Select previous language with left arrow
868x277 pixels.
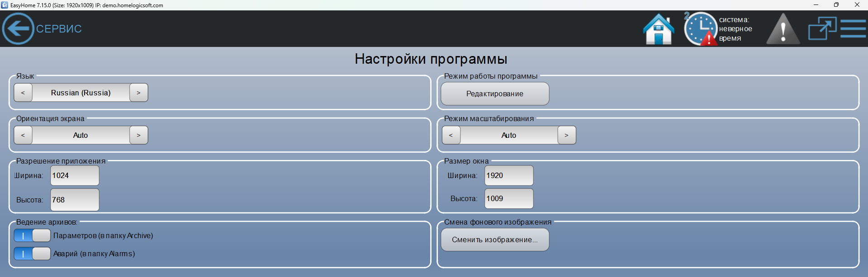click(23, 93)
